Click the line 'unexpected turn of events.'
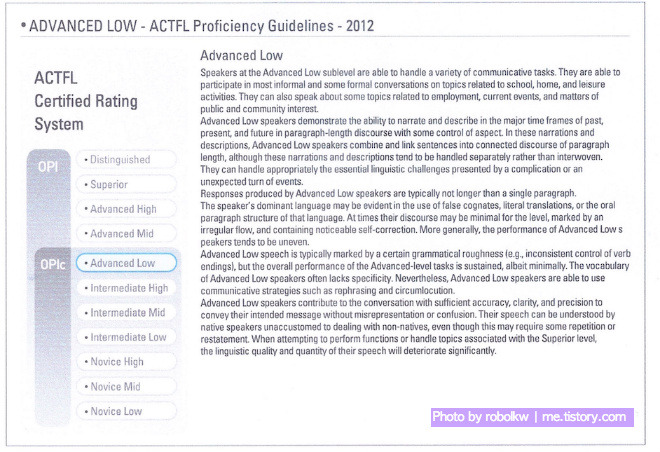The height and width of the screenshot is (452, 660). 251,182
